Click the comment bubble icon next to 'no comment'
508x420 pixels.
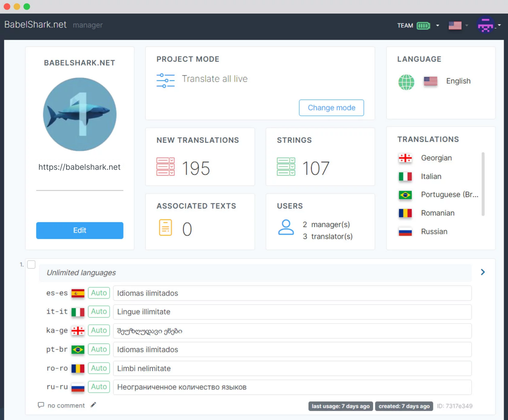click(41, 405)
